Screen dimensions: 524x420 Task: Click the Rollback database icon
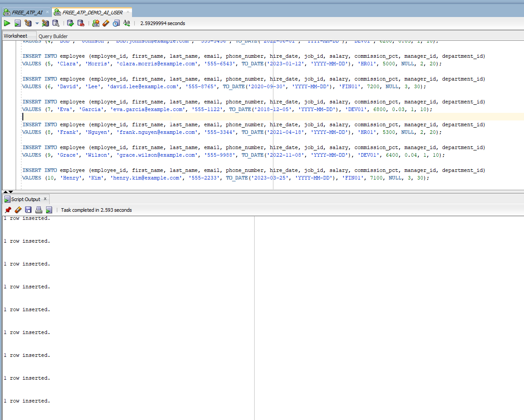pyautogui.click(x=81, y=23)
